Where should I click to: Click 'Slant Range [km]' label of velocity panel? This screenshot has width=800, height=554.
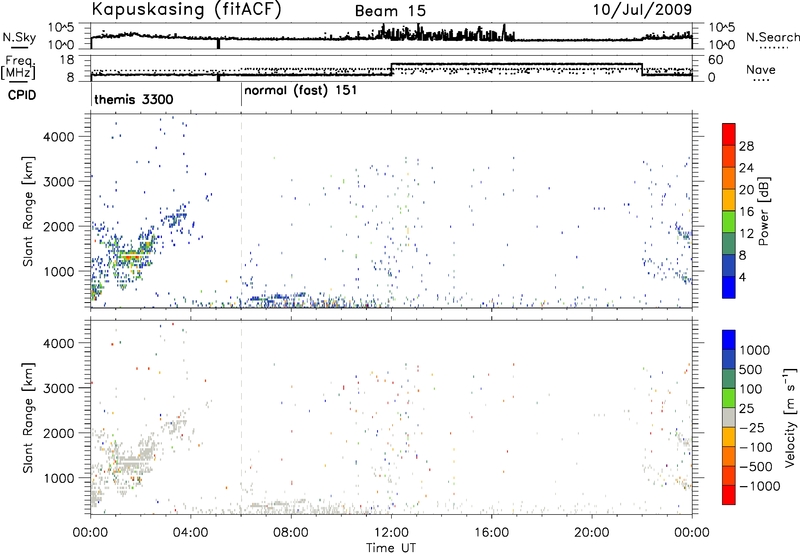click(29, 417)
